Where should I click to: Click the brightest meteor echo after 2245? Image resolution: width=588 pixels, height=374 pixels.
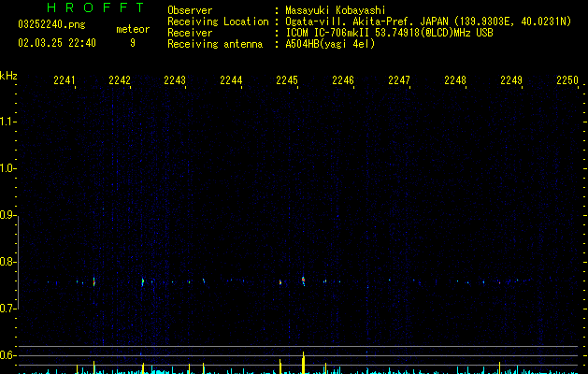[304, 281]
